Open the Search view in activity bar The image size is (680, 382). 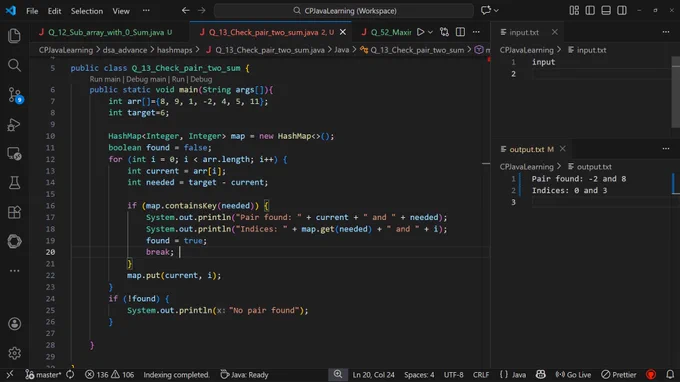[x=14, y=65]
